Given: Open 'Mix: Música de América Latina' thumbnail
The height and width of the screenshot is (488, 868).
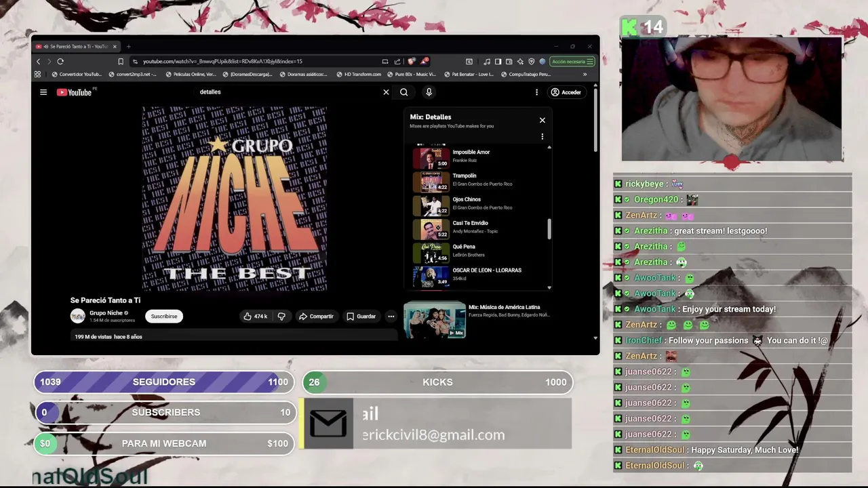Looking at the screenshot, I should [x=435, y=320].
